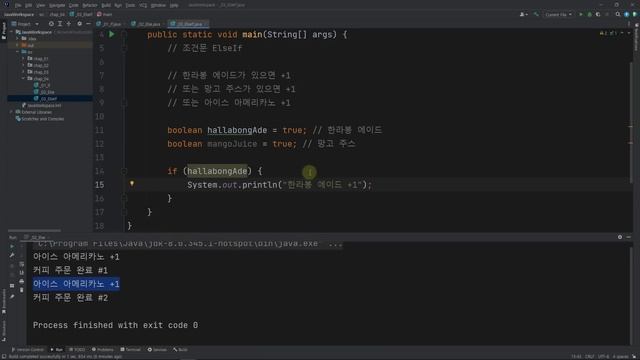640x360 pixels.
Task: Open the Navigate menu
Action: tap(57, 5)
